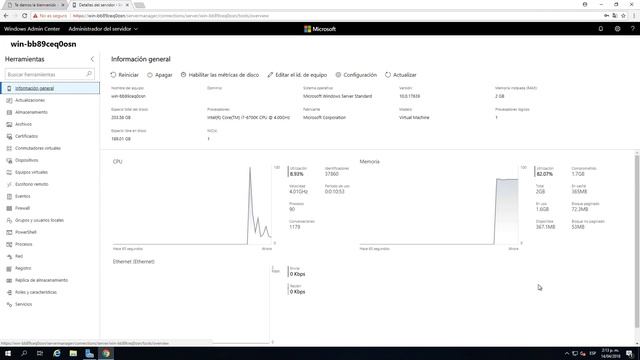Open settings gear in Admin Center header
This screenshot has height=360, width=640.
617,29
